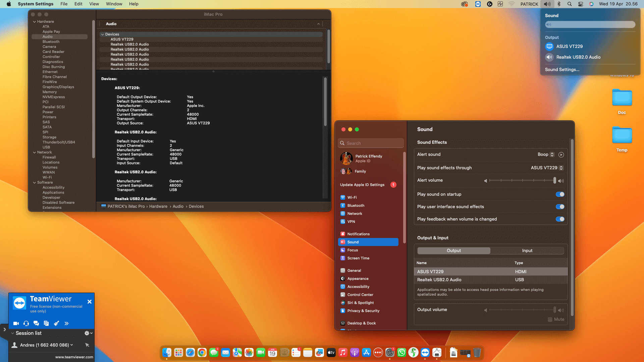Image resolution: width=644 pixels, height=362 pixels.
Task: Play the Boop alert sound preview
Action: 561,155
